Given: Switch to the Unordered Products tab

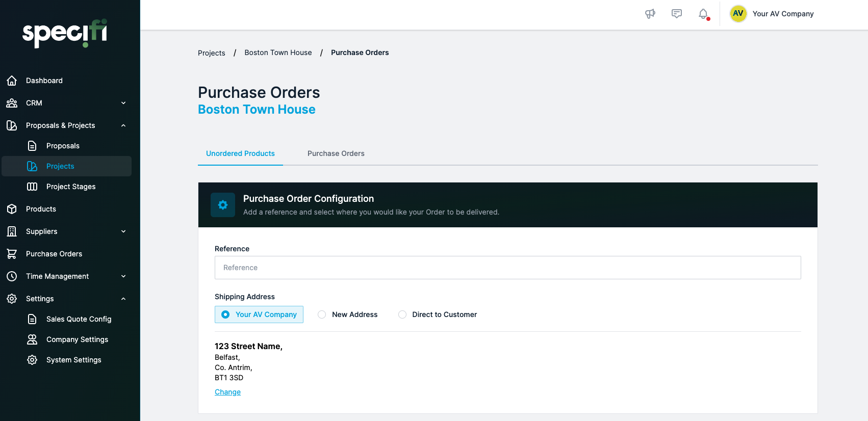Looking at the screenshot, I should coord(240,153).
